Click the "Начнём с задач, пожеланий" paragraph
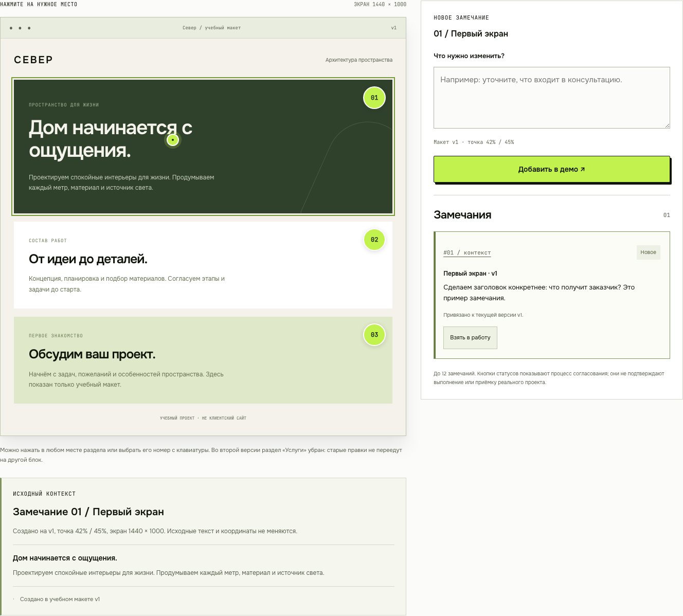 coord(126,379)
